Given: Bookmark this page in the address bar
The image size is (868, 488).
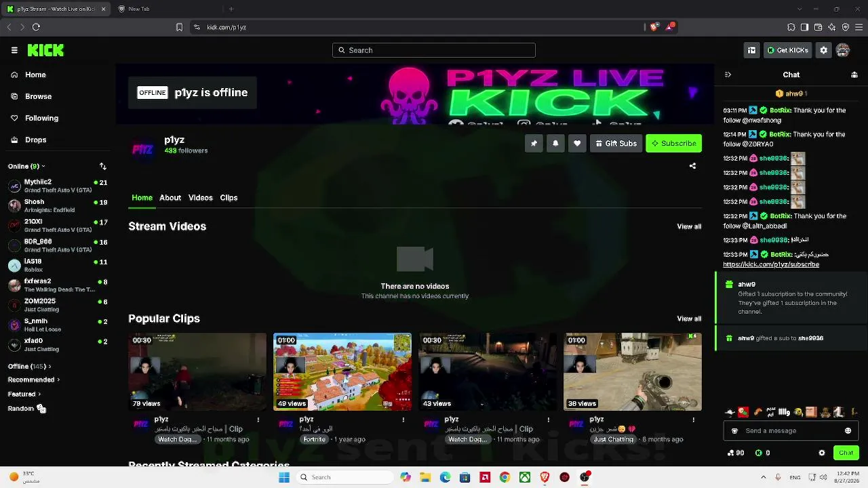Looking at the screenshot, I should coord(179,27).
